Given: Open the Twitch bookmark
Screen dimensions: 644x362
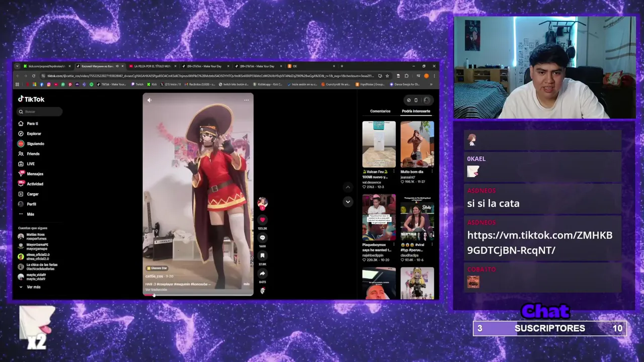Looking at the screenshot, I should (x=137, y=84).
